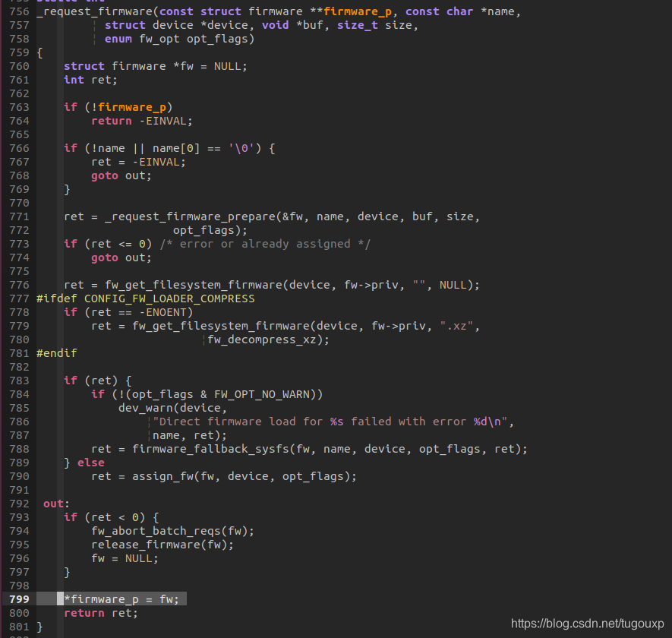
Task: Select the size_t type keyword
Action: (358, 25)
